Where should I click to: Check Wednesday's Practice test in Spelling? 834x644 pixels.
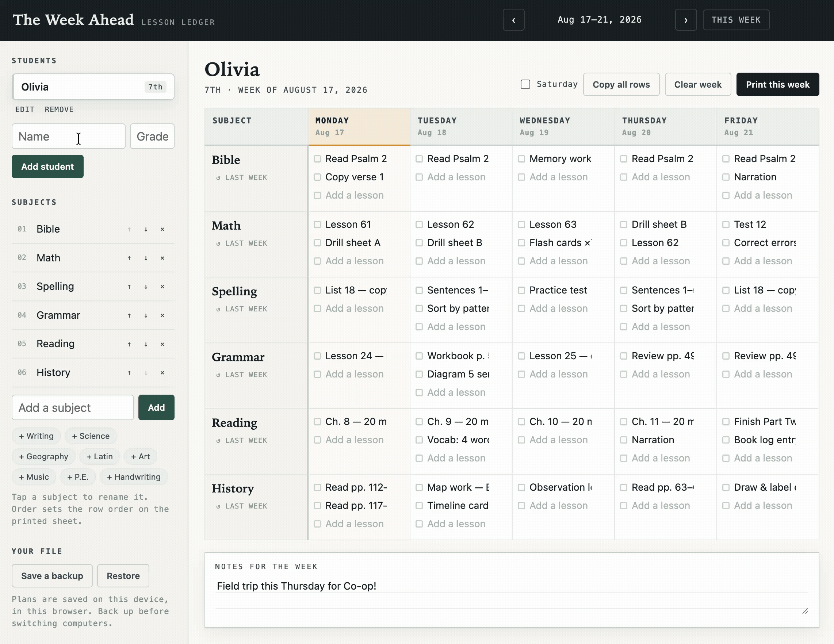tap(521, 290)
